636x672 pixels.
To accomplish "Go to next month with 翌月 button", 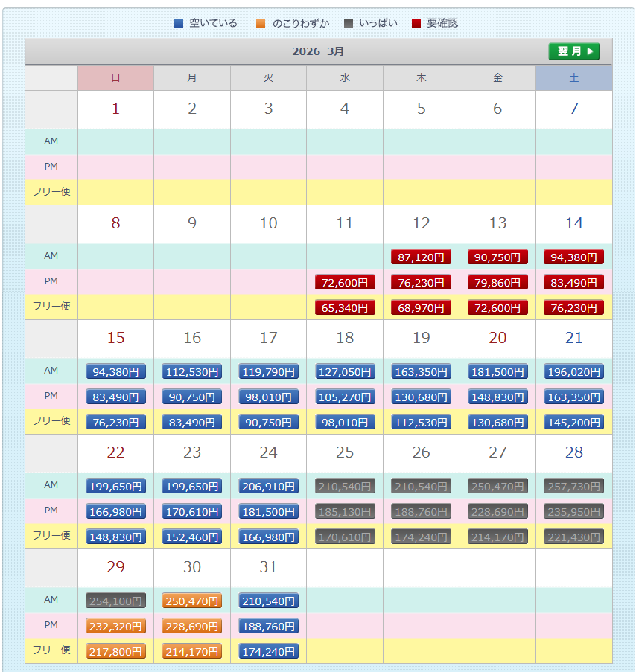I will 573,51.
